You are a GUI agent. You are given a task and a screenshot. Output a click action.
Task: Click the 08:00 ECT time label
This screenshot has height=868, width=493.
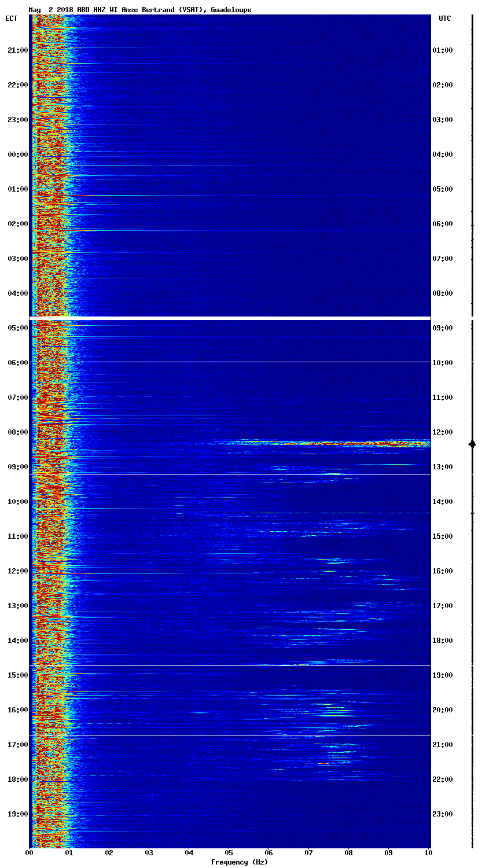pyautogui.click(x=17, y=432)
